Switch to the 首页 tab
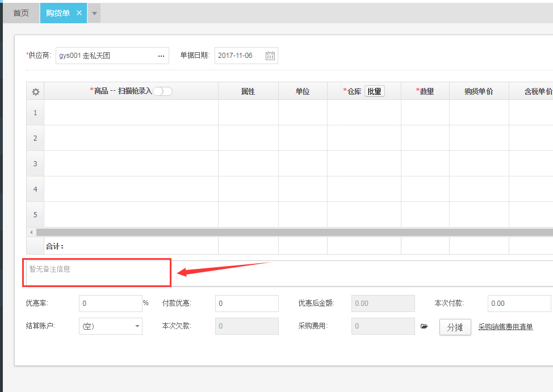 pos(21,13)
